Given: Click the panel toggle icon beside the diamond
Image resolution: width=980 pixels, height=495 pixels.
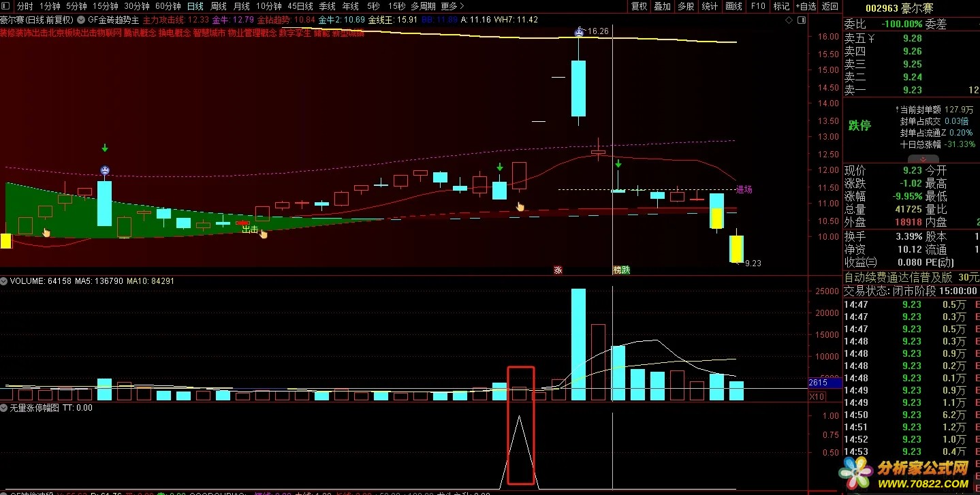Looking at the screenshot, I should point(800,20).
